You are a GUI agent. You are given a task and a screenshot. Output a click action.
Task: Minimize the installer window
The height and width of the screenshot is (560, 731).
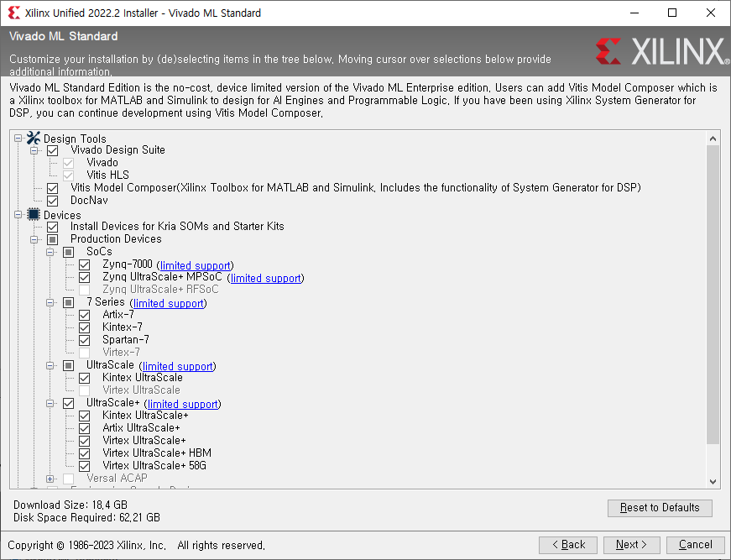click(x=634, y=13)
